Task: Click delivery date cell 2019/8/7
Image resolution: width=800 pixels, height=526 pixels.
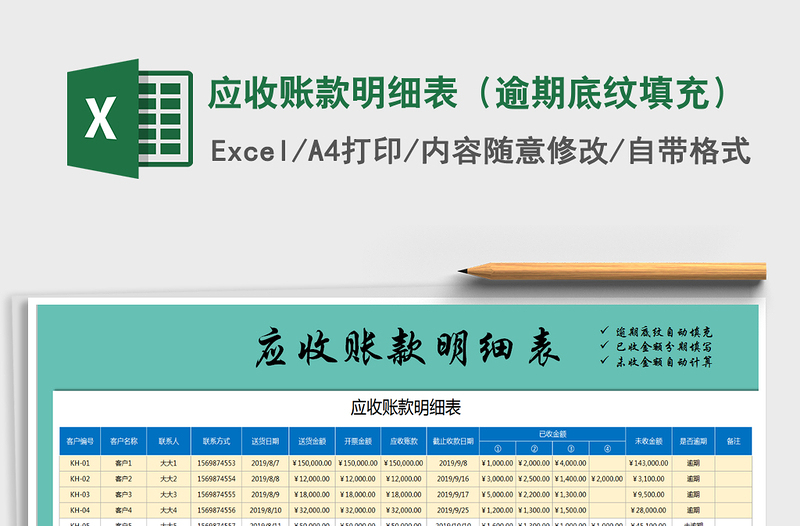Action: tap(265, 463)
